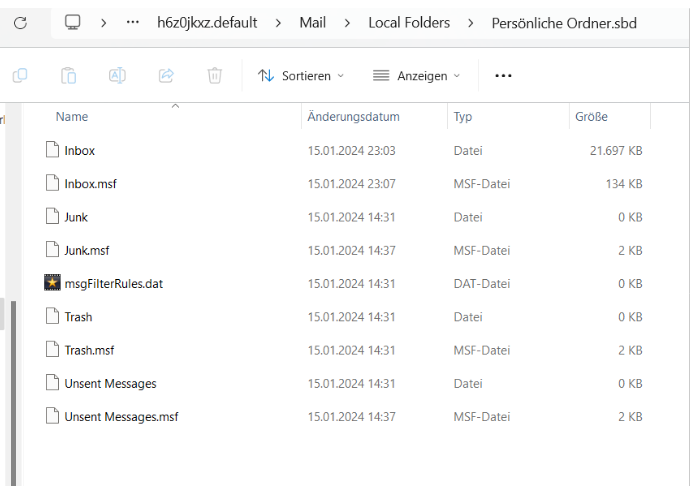
Task: Select the Junk file
Action: pyautogui.click(x=76, y=217)
